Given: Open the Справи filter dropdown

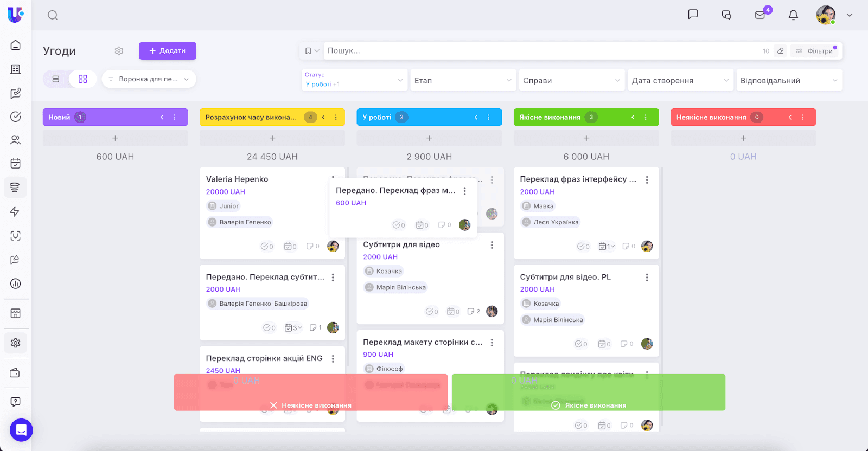Looking at the screenshot, I should pos(571,80).
